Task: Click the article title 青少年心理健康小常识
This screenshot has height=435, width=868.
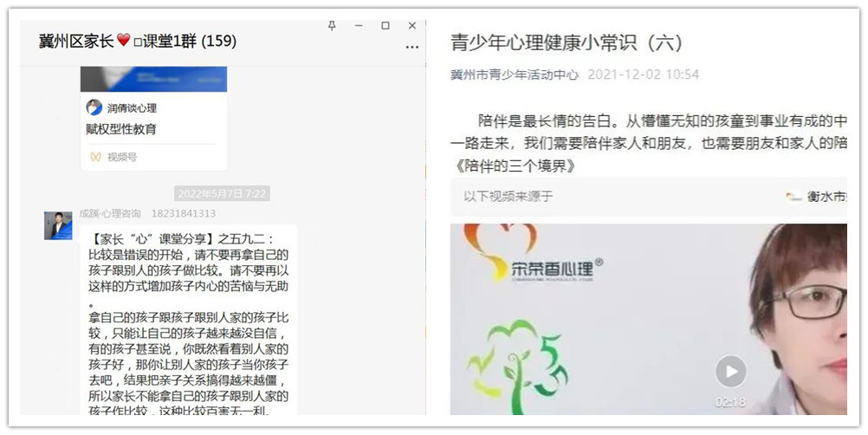Action: (x=567, y=42)
